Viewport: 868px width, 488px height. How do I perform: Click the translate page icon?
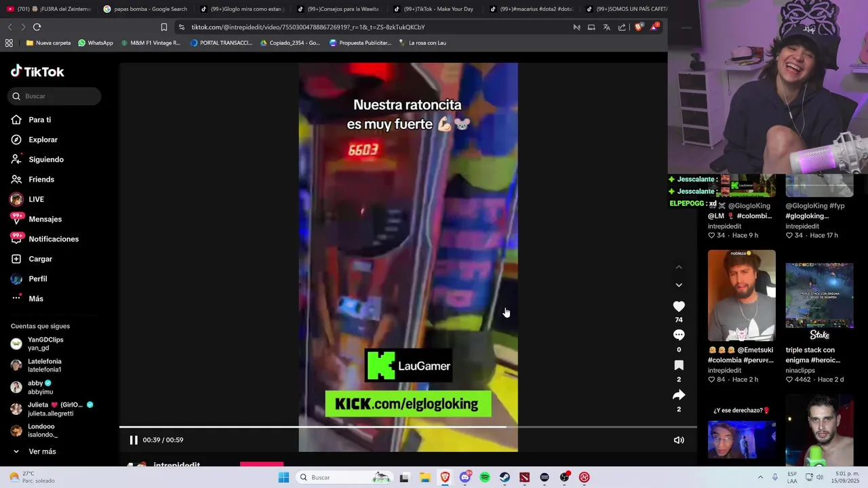[606, 27]
